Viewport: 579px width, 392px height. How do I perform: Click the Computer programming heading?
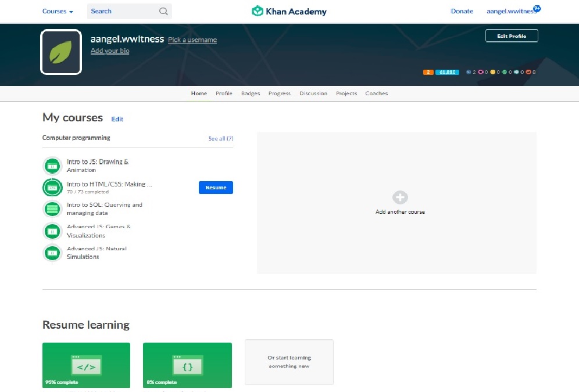tap(76, 138)
